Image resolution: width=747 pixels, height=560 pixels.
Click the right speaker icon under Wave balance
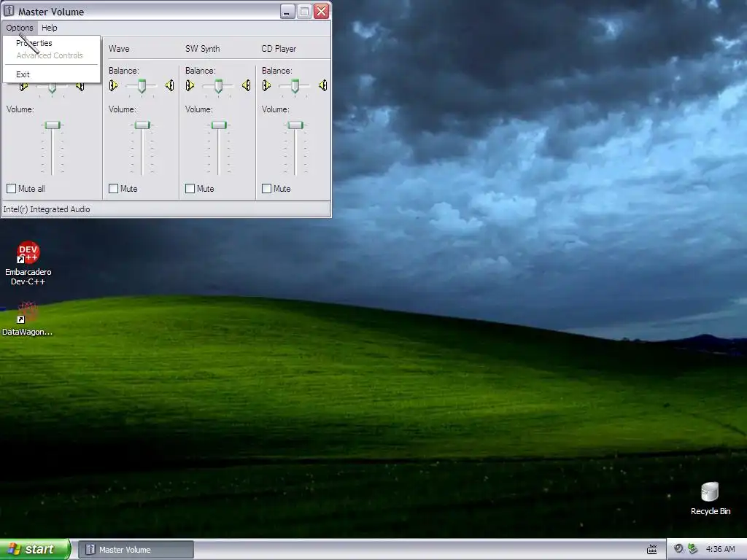coord(169,85)
